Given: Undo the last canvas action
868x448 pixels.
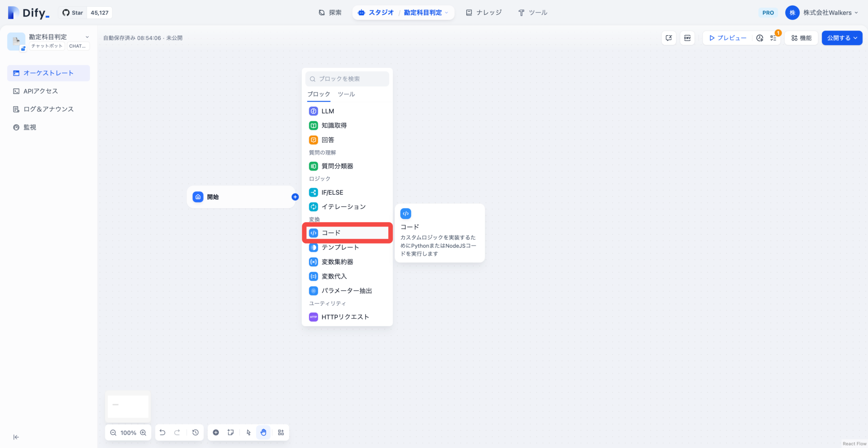Looking at the screenshot, I should coord(162,432).
